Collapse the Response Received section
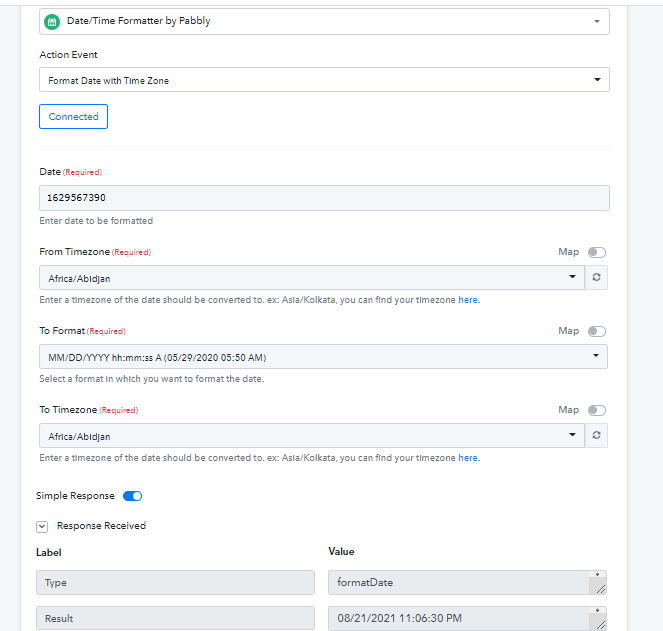The image size is (663, 631). point(42,527)
